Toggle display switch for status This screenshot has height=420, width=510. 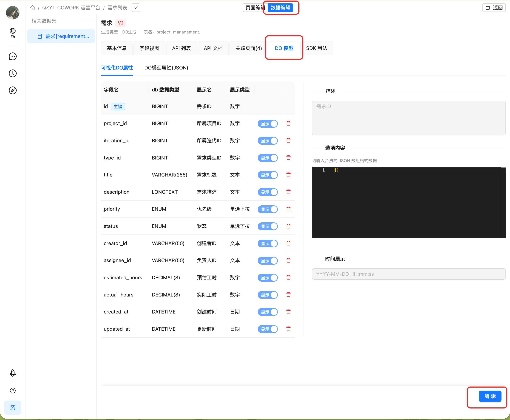point(268,226)
